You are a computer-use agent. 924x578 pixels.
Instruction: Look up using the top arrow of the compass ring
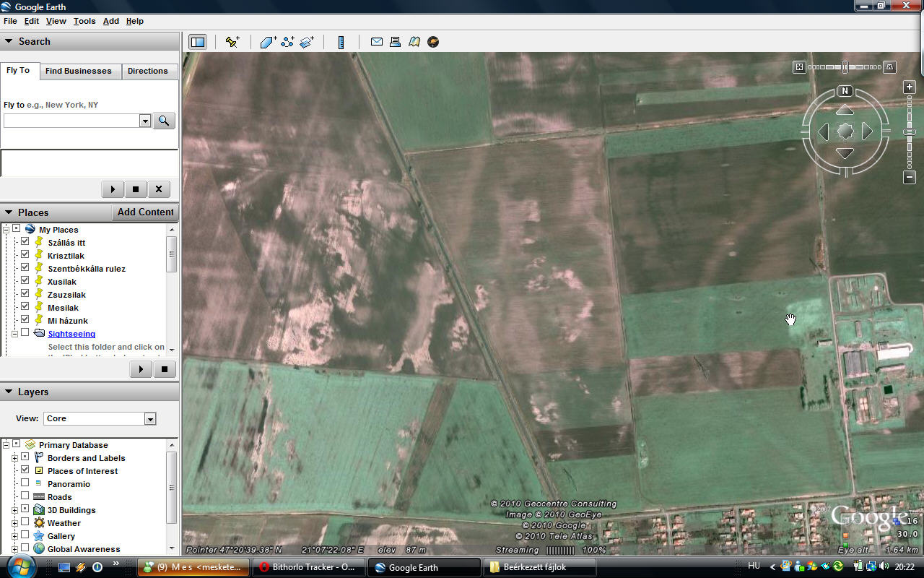click(x=845, y=110)
